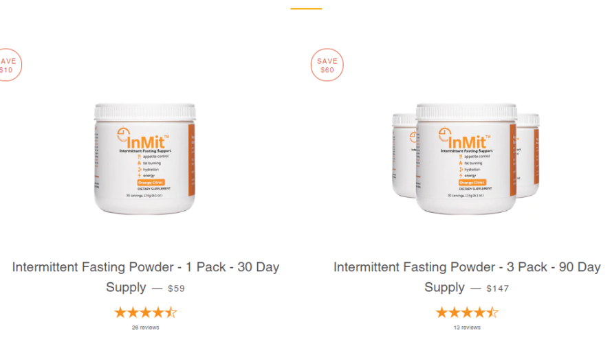Click the $147 price label
Screen dimensions: 612x364
498,288
